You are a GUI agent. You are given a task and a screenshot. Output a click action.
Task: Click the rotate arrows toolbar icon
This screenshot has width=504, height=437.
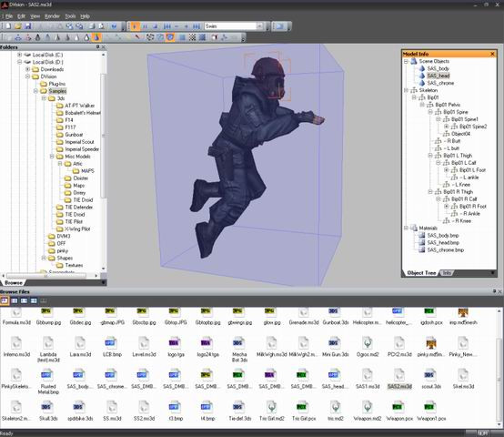[150, 37]
